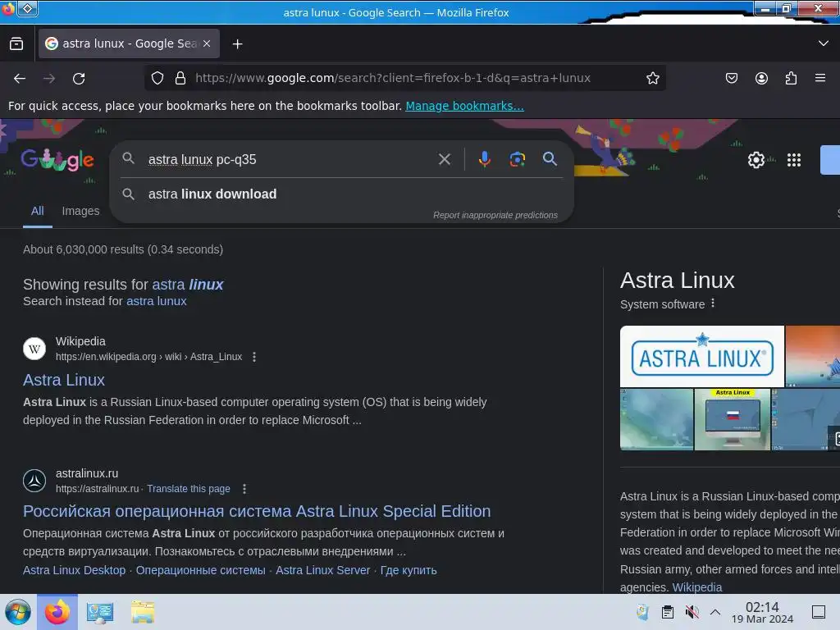840x630 pixels.
Task: Open the Firefox View button
Action: click(16, 44)
